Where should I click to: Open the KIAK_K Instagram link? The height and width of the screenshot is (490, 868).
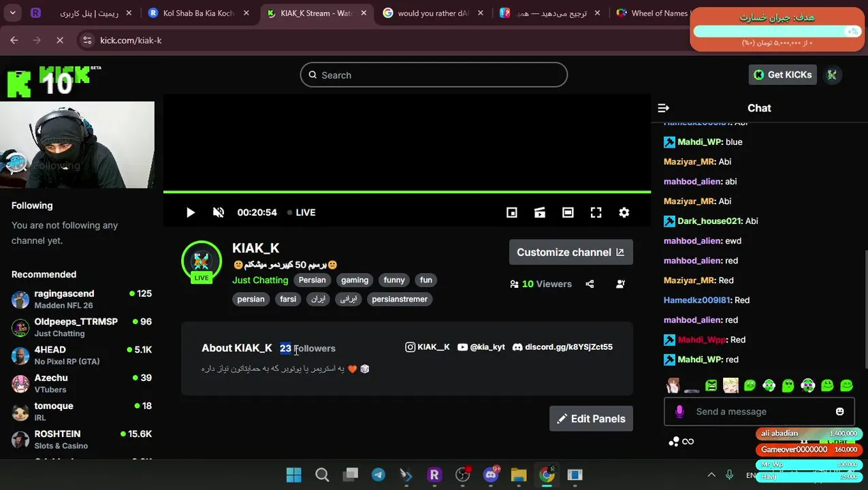point(428,347)
